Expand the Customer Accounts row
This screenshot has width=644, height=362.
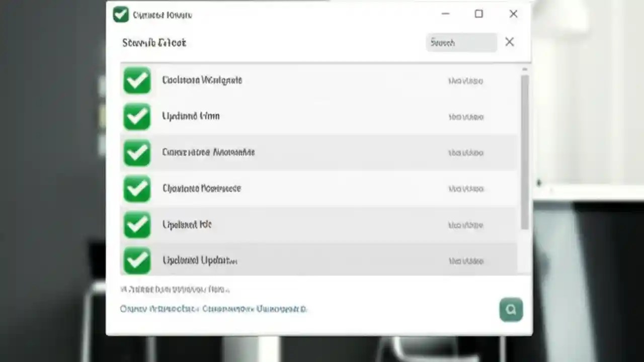[x=322, y=152]
